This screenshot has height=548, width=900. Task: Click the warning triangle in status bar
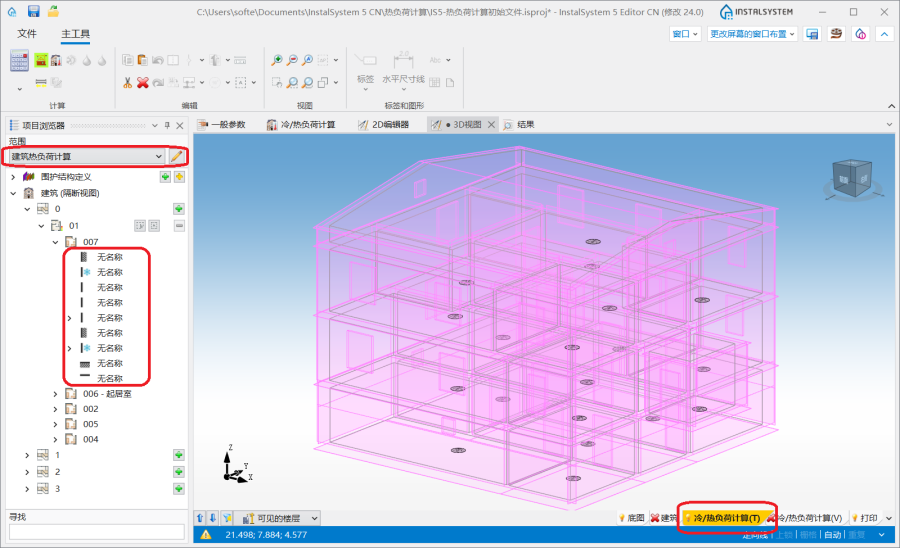click(205, 535)
